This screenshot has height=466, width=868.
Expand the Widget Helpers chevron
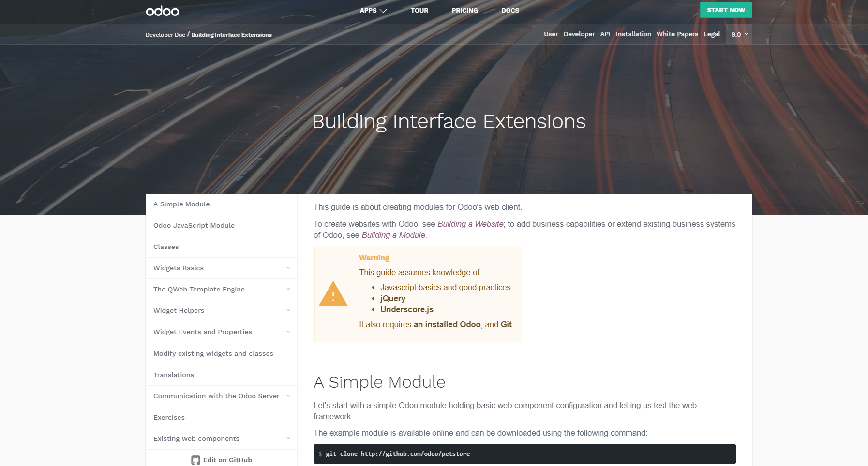pyautogui.click(x=288, y=310)
